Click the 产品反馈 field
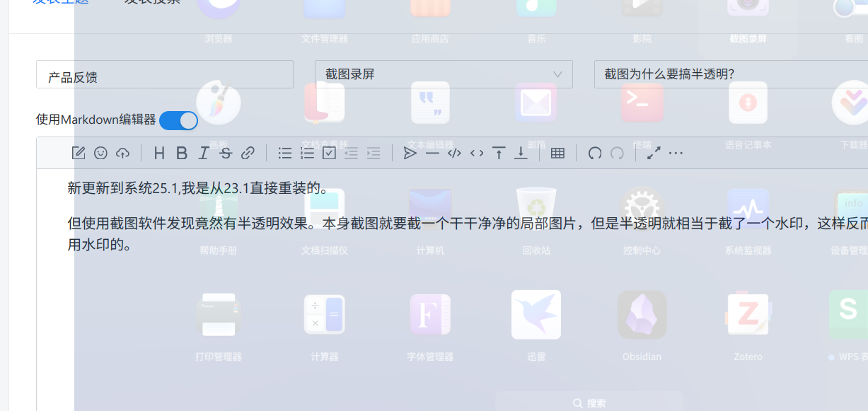868x411 pixels. (x=165, y=74)
